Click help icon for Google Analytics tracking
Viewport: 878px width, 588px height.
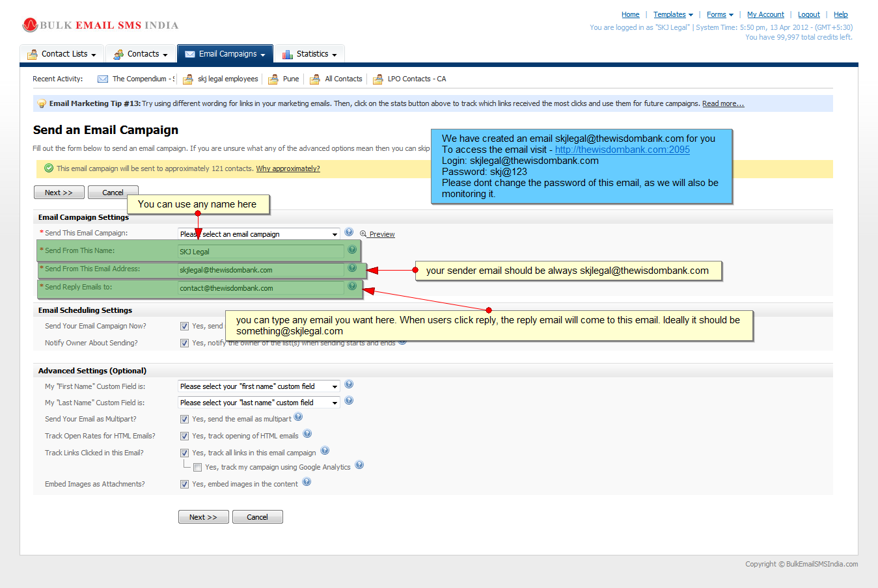359,465
